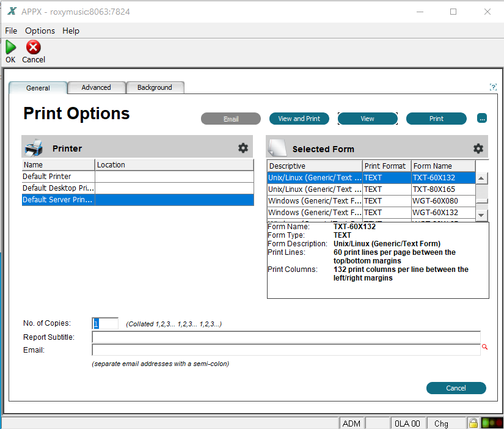
Task: Click the Form Name column header
Action: 444,166
